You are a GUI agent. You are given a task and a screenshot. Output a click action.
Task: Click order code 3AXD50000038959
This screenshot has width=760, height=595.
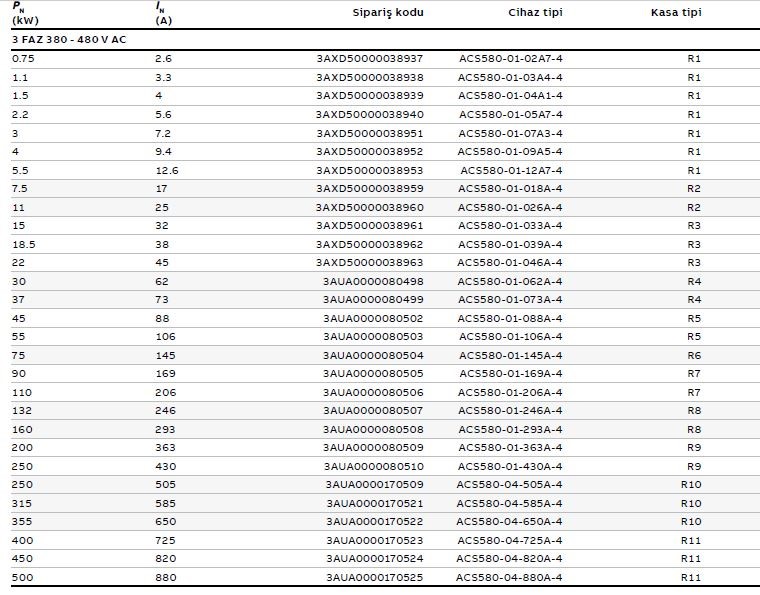click(x=370, y=188)
